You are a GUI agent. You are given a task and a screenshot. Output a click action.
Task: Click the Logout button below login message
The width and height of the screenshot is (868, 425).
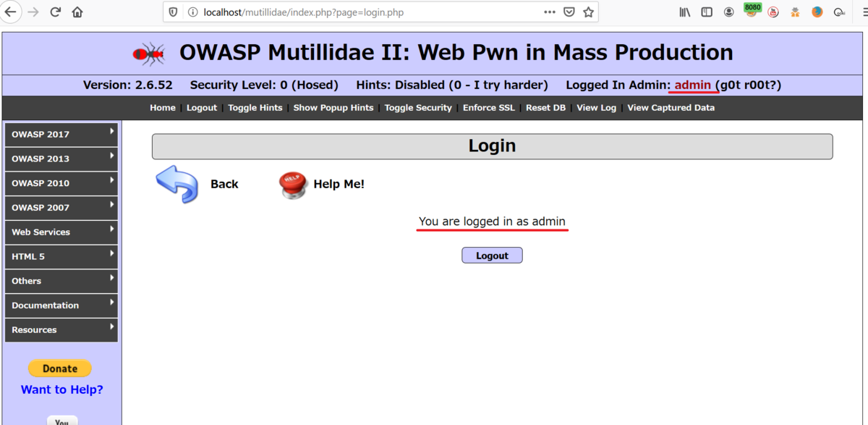[492, 256]
